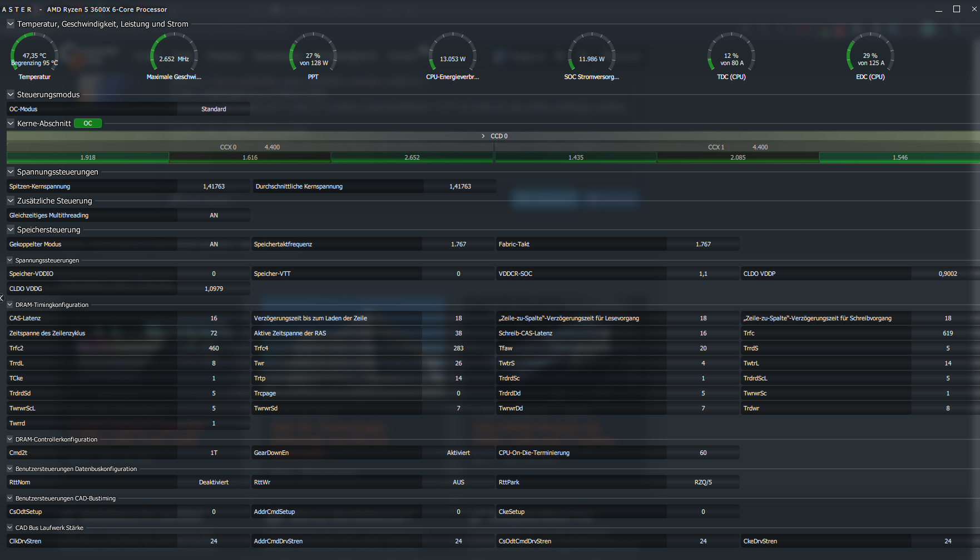
Task: Click the PPT gauge showing 27 %
Action: [313, 56]
